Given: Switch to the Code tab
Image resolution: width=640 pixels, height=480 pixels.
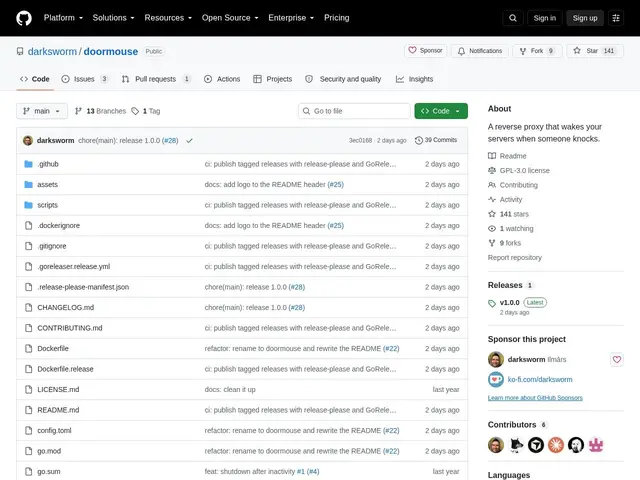Looking at the screenshot, I should tap(35, 79).
